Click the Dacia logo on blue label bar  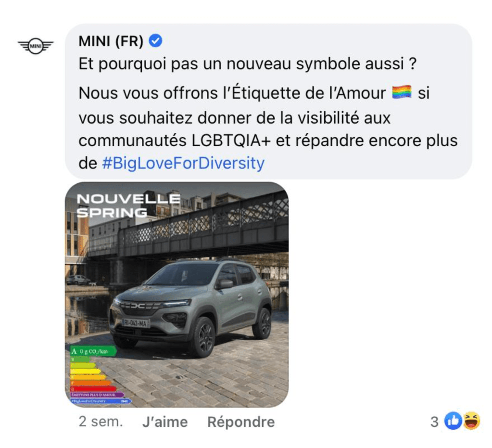[125, 401]
